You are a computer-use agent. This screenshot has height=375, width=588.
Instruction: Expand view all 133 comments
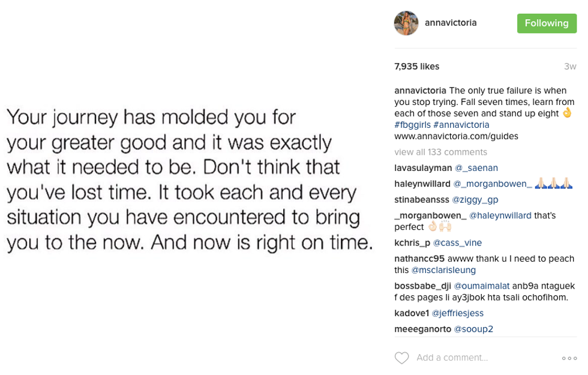[440, 152]
